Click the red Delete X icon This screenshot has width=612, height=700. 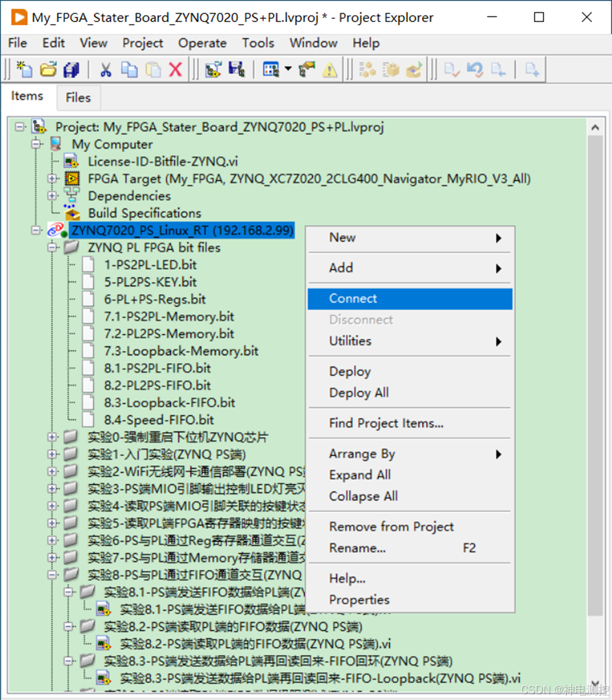click(176, 69)
